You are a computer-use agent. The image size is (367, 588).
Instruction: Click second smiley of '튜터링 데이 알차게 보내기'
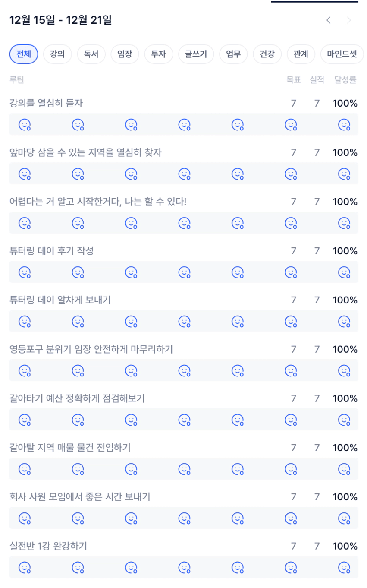click(x=78, y=322)
